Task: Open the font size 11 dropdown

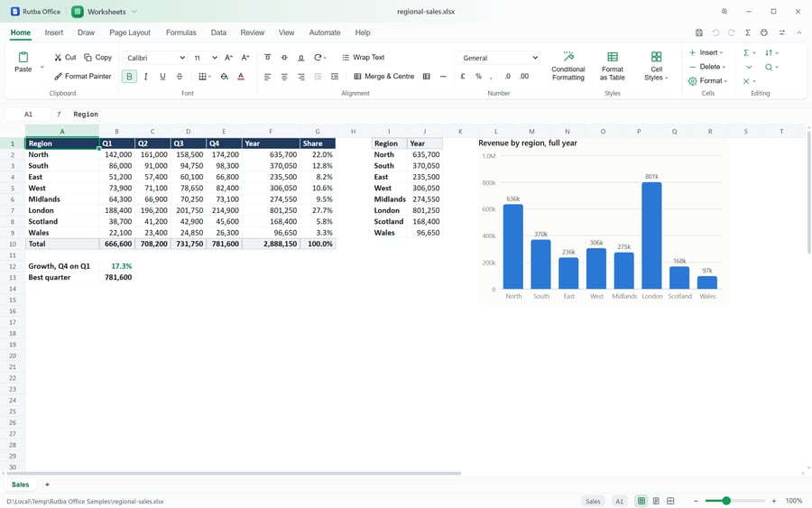Action: tap(205, 58)
